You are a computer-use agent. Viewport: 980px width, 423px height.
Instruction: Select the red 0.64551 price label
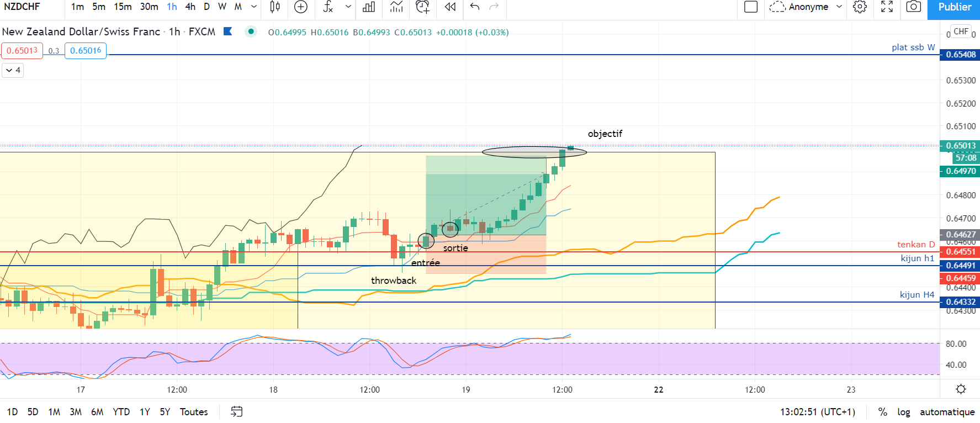[x=960, y=252]
